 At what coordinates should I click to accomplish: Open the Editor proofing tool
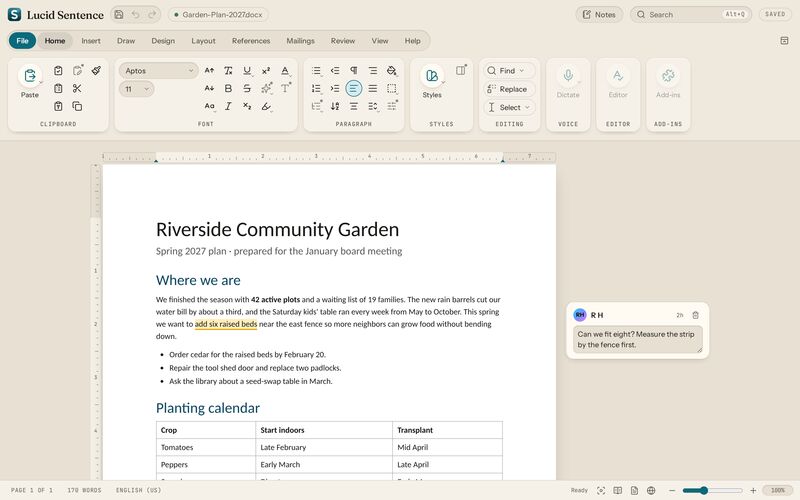618,76
